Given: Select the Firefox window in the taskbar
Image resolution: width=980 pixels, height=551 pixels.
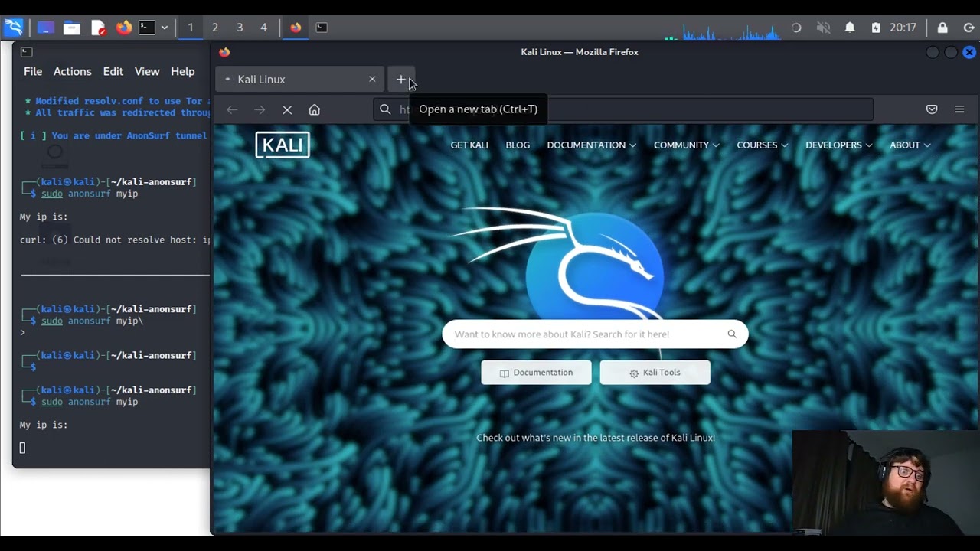Looking at the screenshot, I should tap(296, 28).
